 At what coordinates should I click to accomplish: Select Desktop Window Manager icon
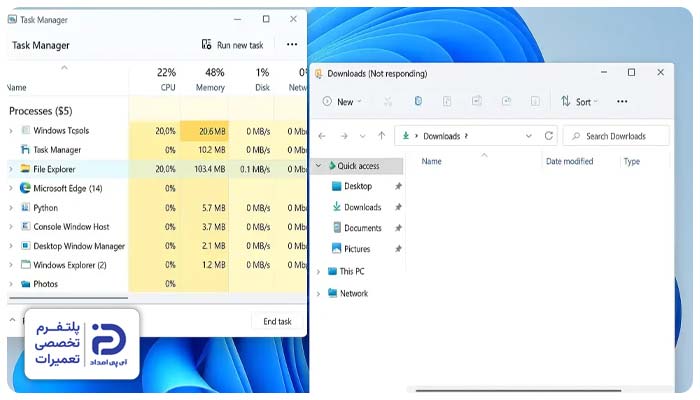[x=25, y=246]
